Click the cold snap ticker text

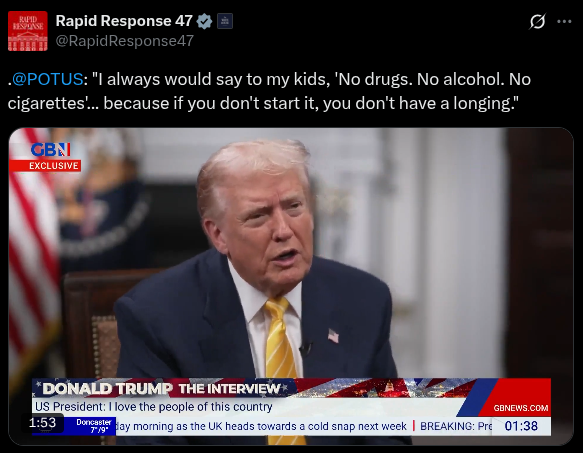pos(261,426)
